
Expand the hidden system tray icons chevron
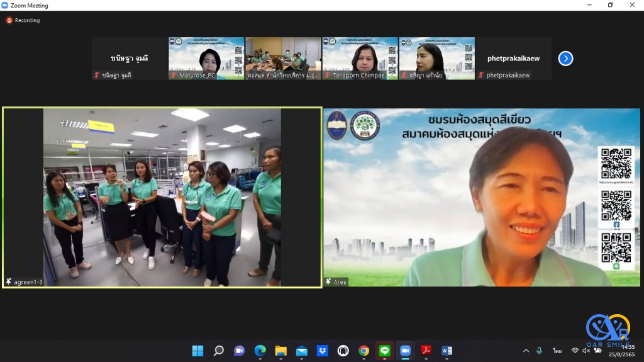tap(526, 351)
